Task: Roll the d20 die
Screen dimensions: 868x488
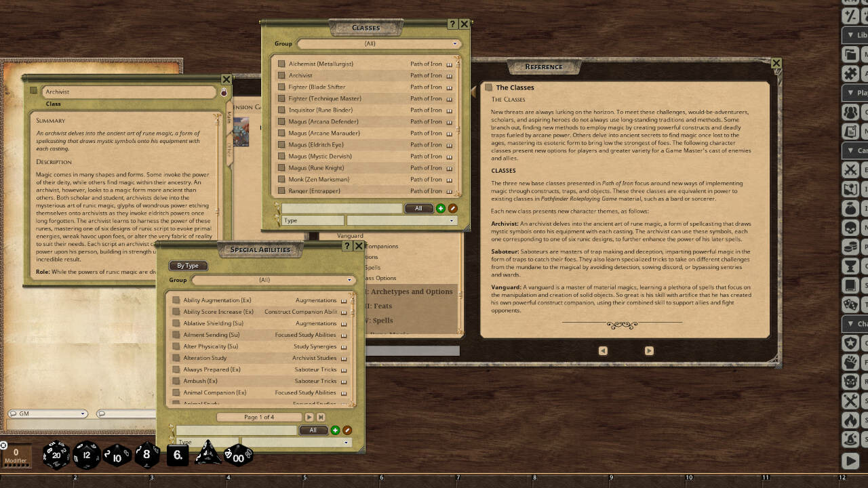Action: pos(56,455)
